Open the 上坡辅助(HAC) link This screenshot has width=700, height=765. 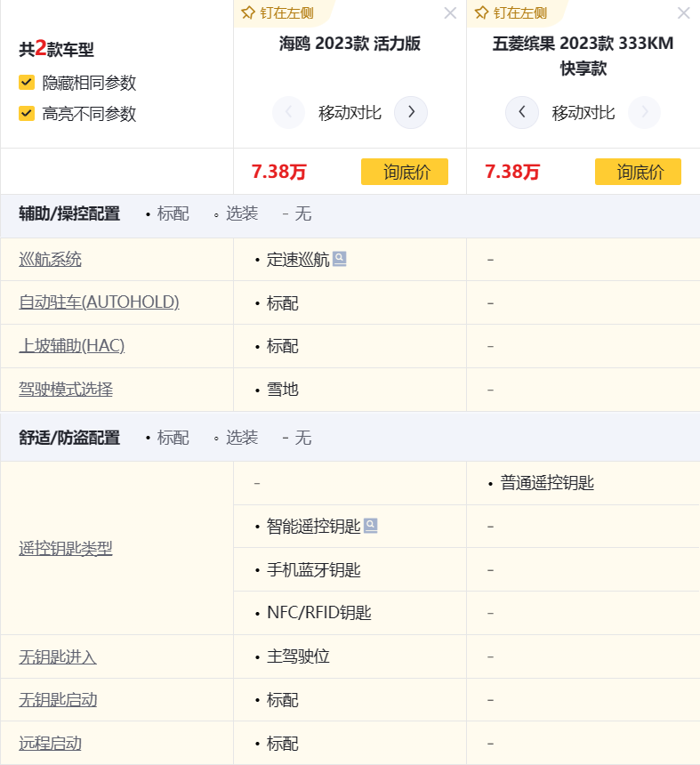[x=72, y=346]
